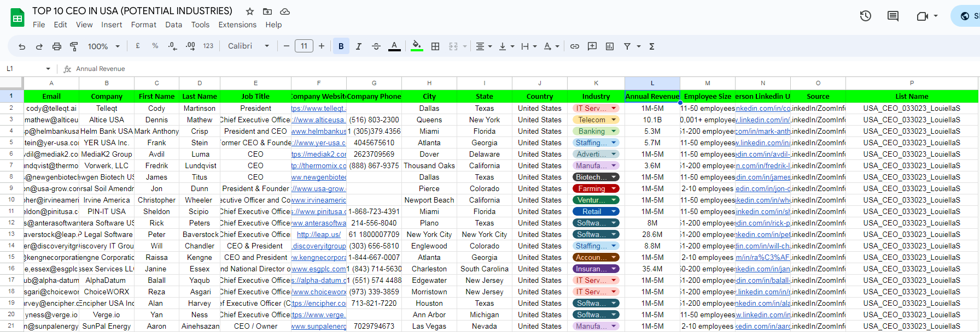Open version history clock icon

(865, 16)
